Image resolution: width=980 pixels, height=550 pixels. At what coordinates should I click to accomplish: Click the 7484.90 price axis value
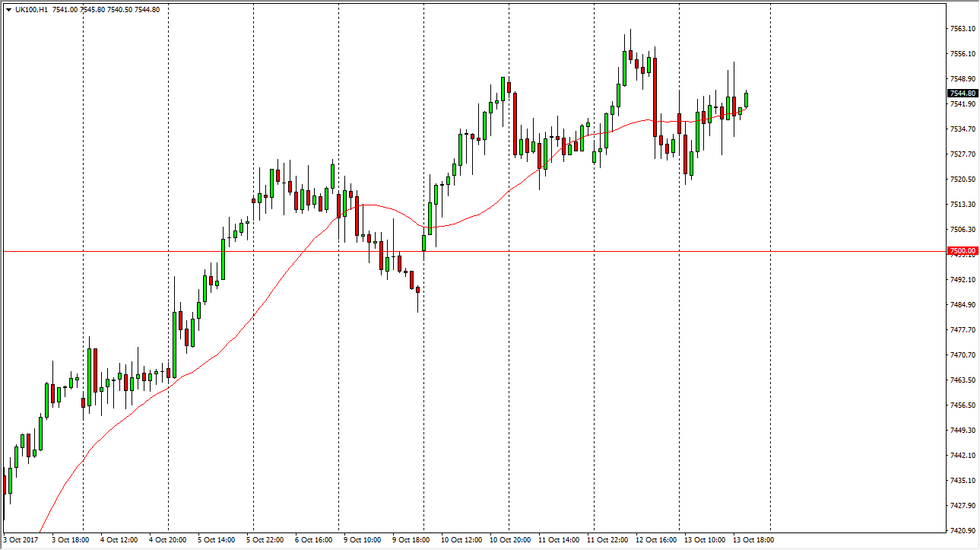tap(963, 305)
